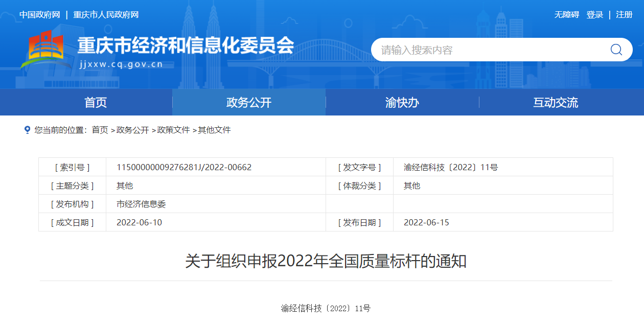The height and width of the screenshot is (325, 644).
Task: Click the search magnifier icon
Action: (616, 50)
